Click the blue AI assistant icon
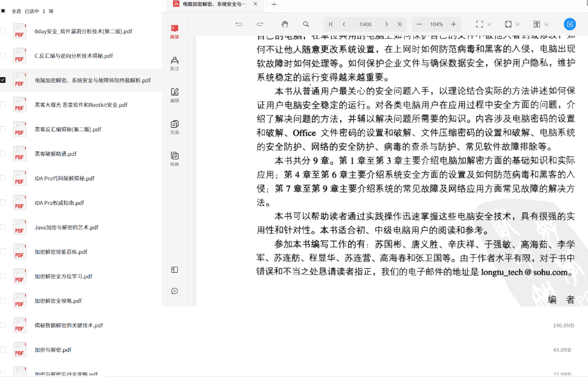The width and height of the screenshot is (588, 377). [x=569, y=24]
